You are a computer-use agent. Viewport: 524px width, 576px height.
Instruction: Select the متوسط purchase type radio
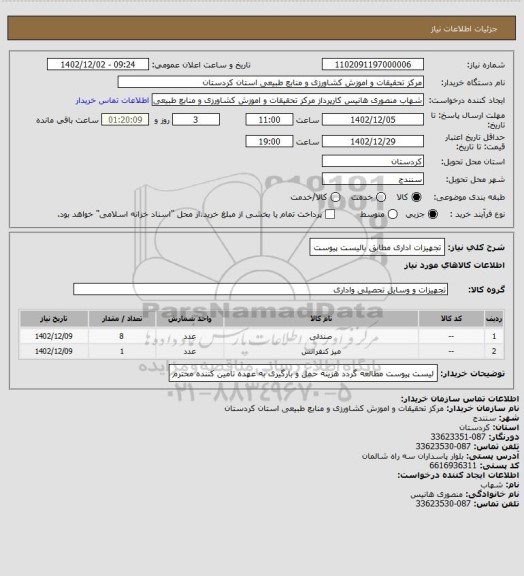point(393,214)
